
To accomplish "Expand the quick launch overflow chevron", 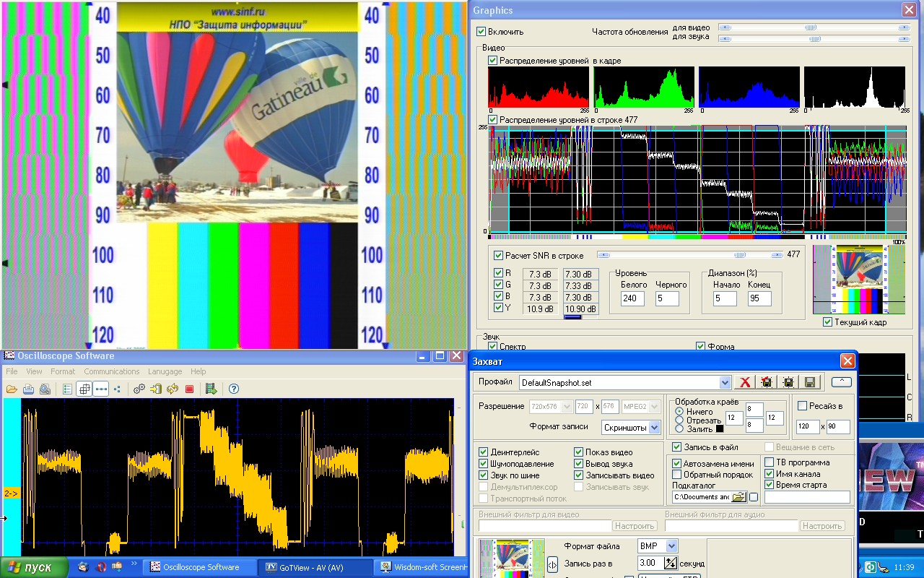I will (x=134, y=563).
